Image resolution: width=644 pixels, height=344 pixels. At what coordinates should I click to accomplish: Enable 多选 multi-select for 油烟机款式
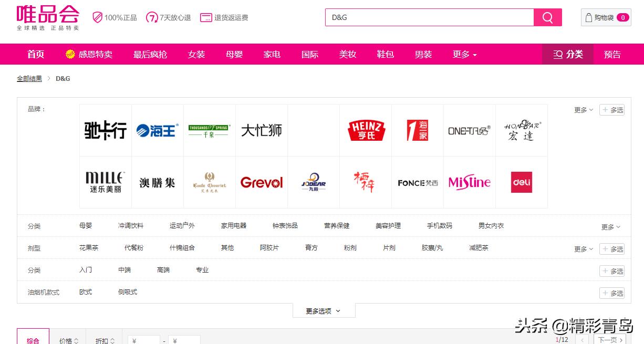612,293
